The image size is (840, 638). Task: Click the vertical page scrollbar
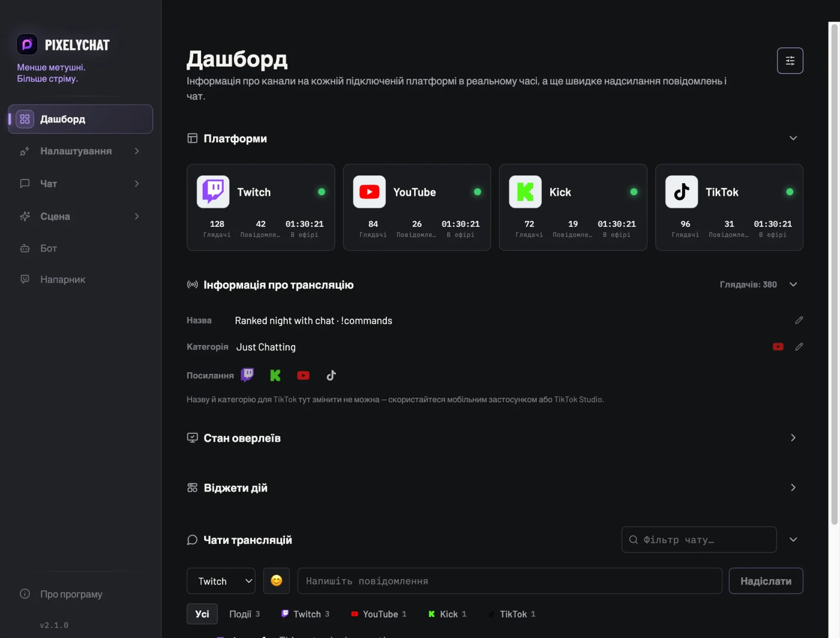click(x=834, y=274)
